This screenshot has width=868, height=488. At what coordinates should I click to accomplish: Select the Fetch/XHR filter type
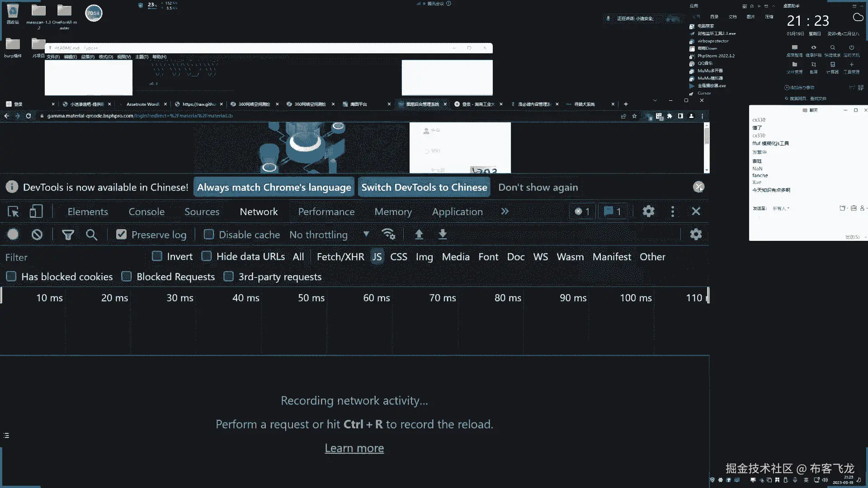point(340,257)
